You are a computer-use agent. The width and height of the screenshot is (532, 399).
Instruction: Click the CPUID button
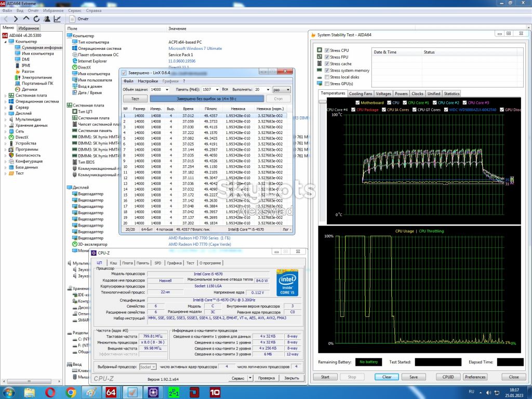(448, 377)
